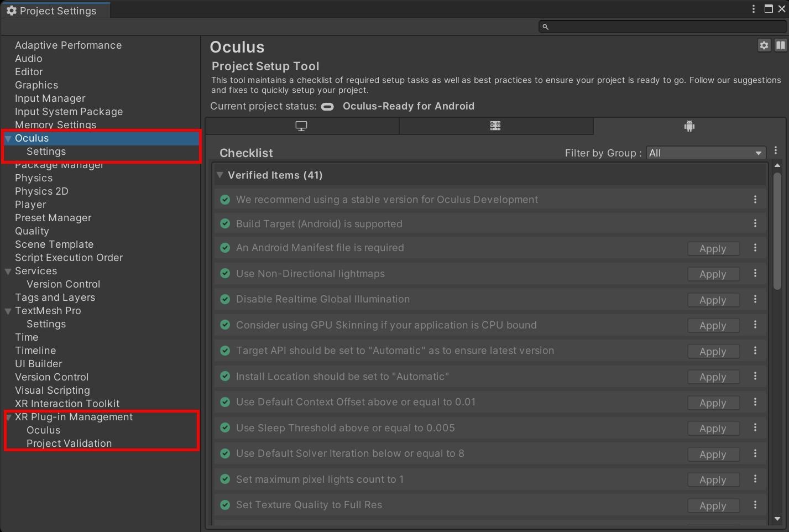Viewport: 789px width, 532px height.
Task: Click the project status indicator icon
Action: pos(327,107)
